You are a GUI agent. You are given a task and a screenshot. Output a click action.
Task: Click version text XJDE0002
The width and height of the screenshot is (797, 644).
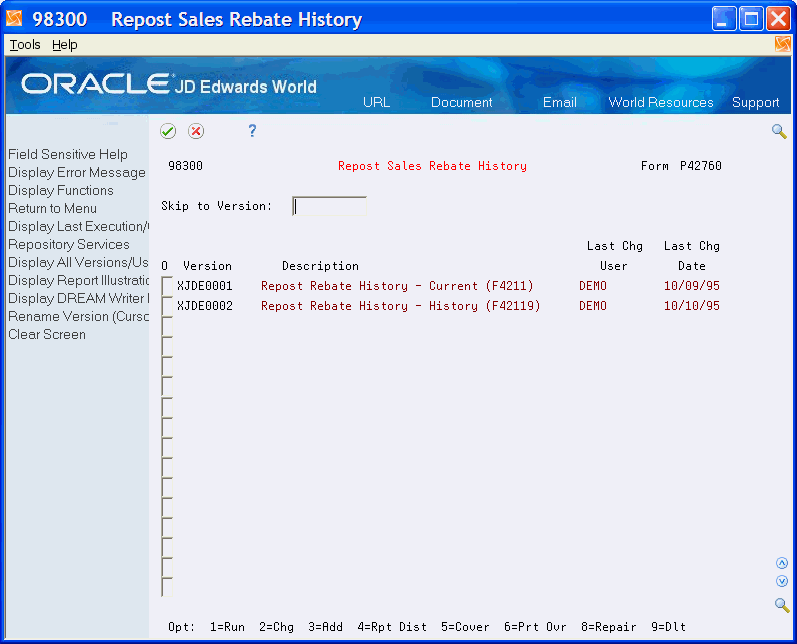[205, 306]
